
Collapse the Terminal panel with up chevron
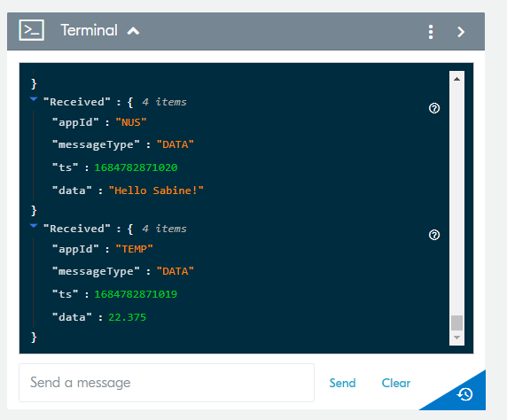(x=133, y=31)
